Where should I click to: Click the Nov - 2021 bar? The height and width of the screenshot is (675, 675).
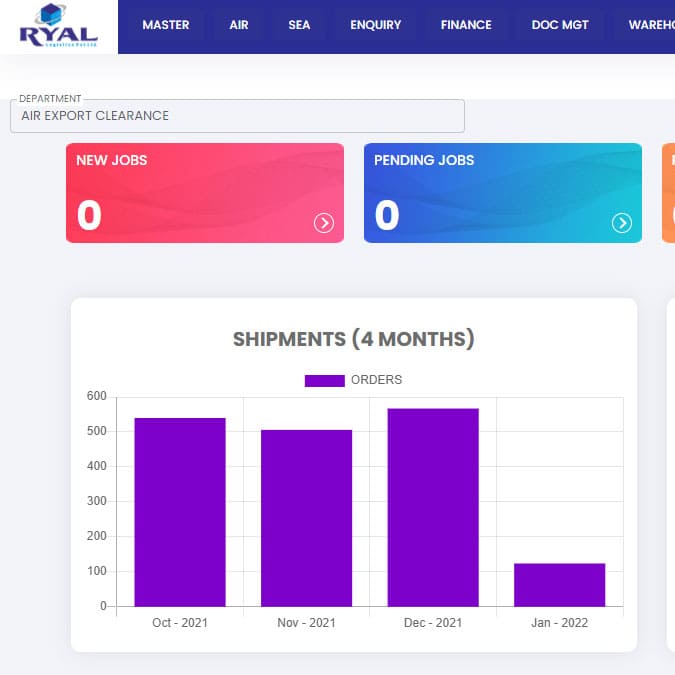pyautogui.click(x=307, y=518)
